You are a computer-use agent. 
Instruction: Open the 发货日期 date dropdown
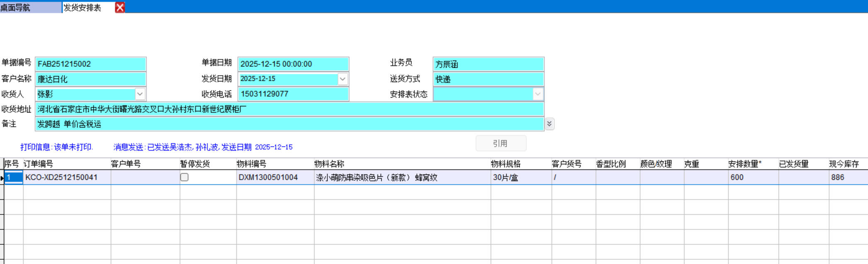coord(342,79)
